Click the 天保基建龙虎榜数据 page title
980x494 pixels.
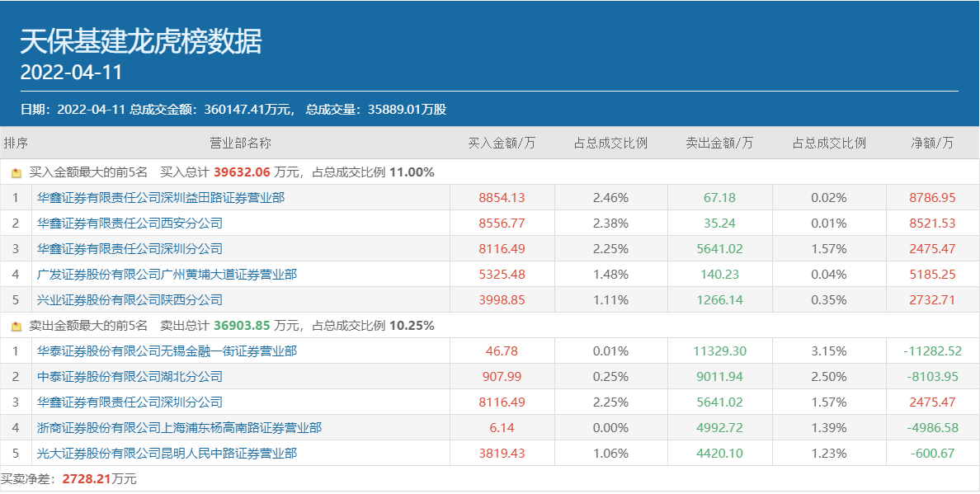coord(140,41)
